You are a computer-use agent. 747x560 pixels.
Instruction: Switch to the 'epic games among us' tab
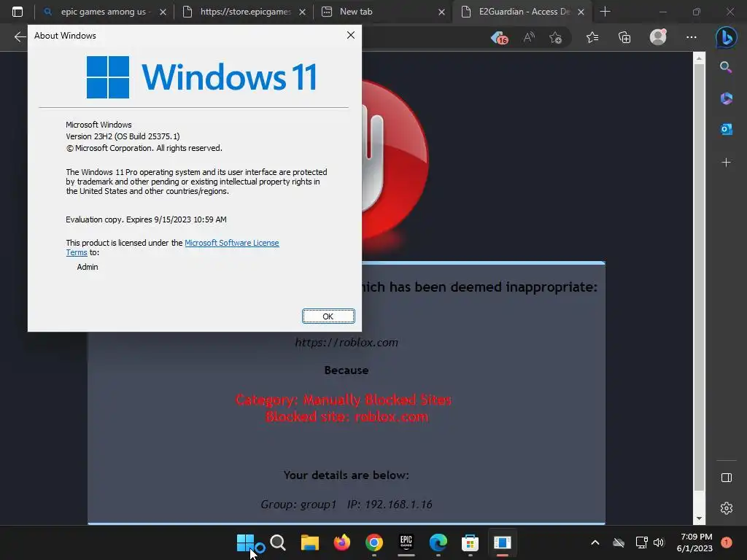(x=104, y=12)
